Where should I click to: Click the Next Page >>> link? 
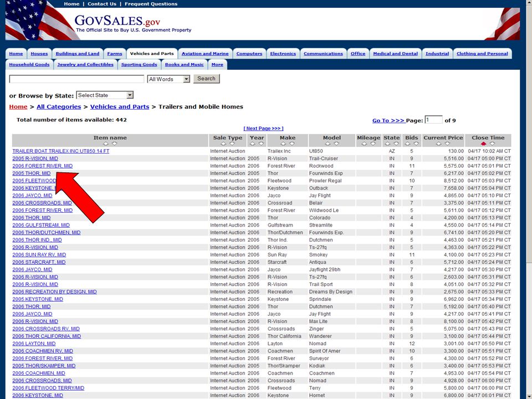pyautogui.click(x=263, y=129)
